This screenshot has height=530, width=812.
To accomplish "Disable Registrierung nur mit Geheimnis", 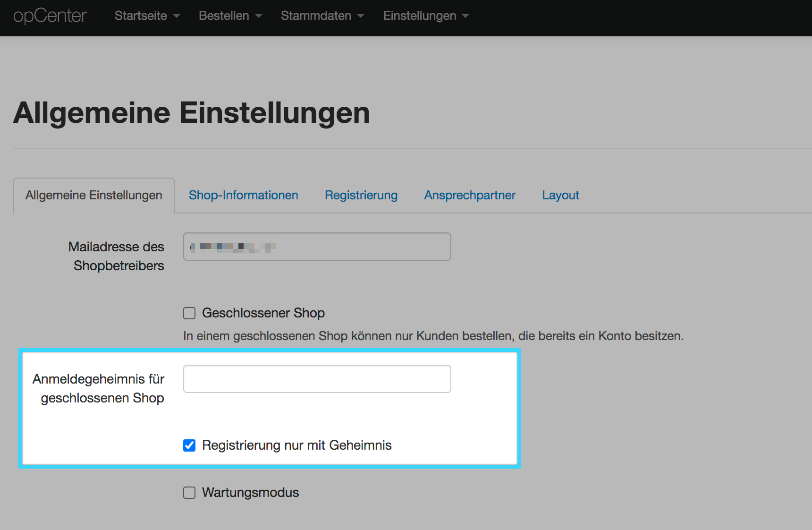I will pyautogui.click(x=189, y=445).
